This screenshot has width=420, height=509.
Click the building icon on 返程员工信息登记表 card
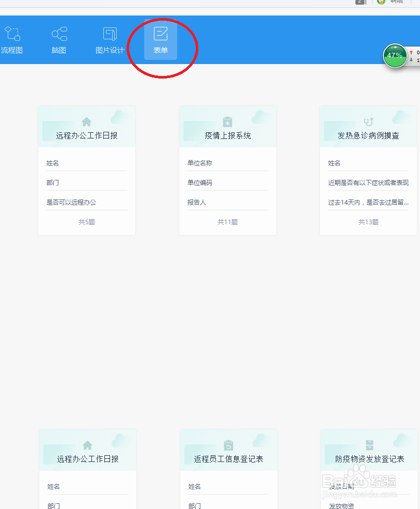pyautogui.click(x=228, y=445)
